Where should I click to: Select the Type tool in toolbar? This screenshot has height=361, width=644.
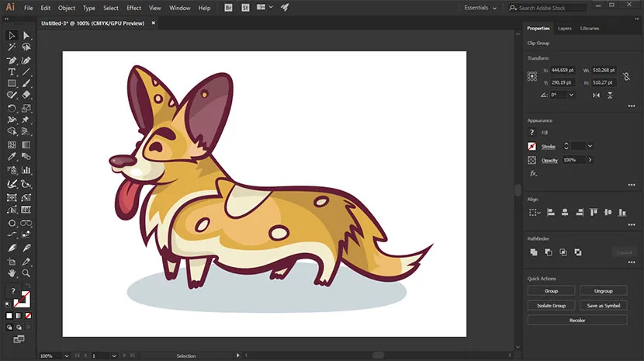point(12,71)
